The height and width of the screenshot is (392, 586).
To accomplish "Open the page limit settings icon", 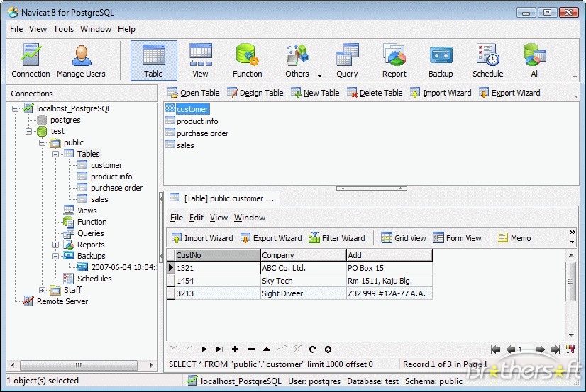I will point(570,349).
